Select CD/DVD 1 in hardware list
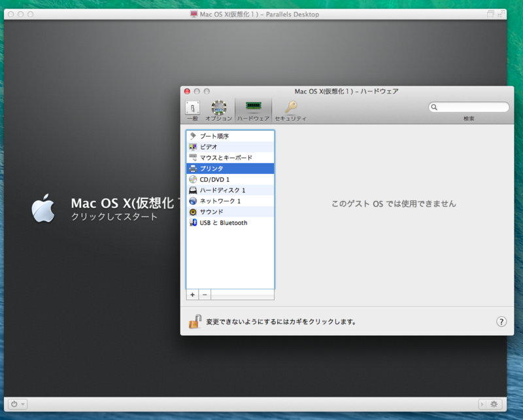The height and width of the screenshot is (420, 523). coord(230,179)
